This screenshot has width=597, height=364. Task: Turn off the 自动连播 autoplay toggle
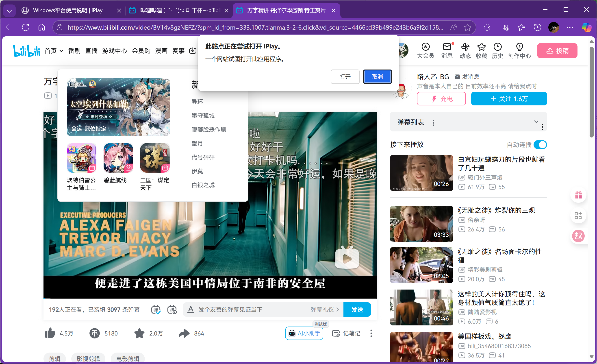[541, 144]
